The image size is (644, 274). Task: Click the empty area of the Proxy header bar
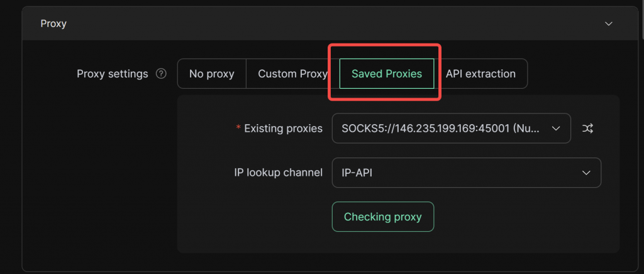314,23
